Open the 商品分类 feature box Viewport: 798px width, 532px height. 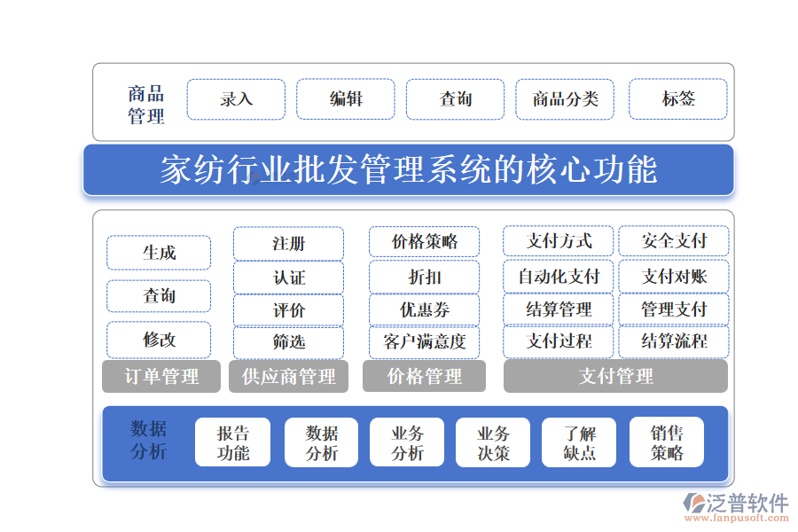tap(565, 99)
